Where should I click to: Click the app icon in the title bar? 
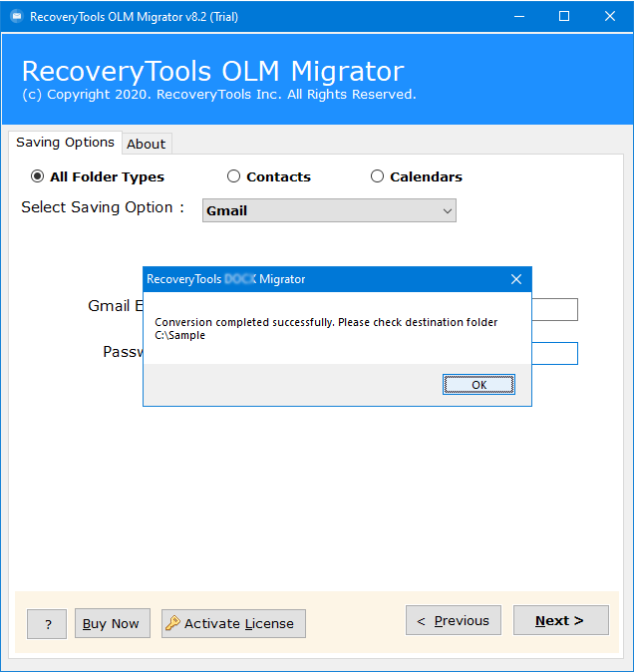(17, 16)
